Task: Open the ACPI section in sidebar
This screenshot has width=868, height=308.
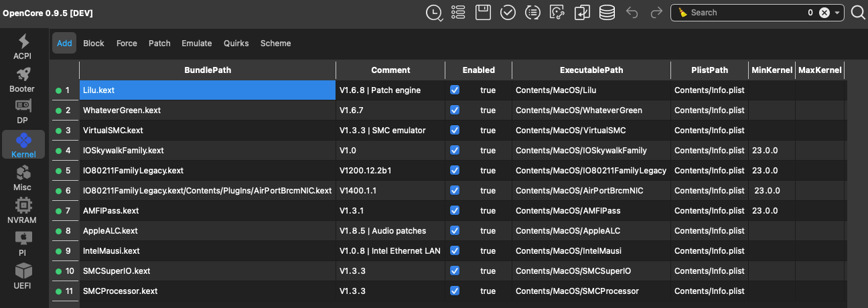Action: point(23,46)
